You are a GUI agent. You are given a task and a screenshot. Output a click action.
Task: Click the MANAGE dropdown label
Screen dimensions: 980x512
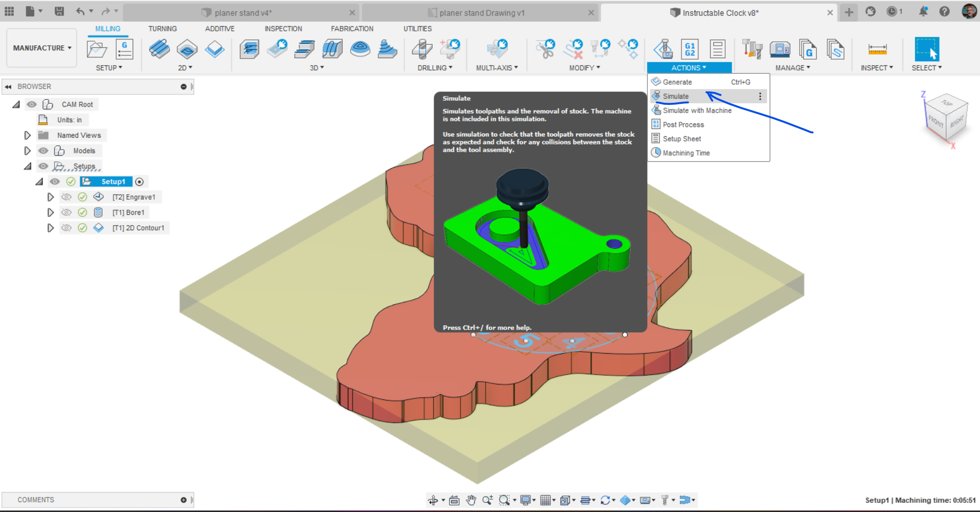coord(792,68)
